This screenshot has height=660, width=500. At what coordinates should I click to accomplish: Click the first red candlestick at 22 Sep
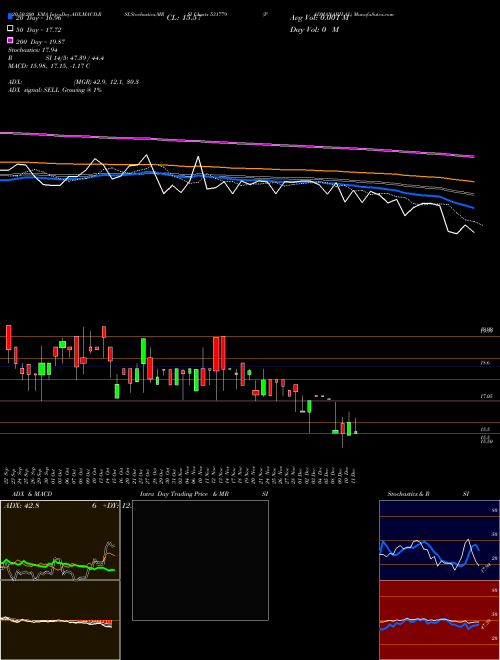point(8,337)
